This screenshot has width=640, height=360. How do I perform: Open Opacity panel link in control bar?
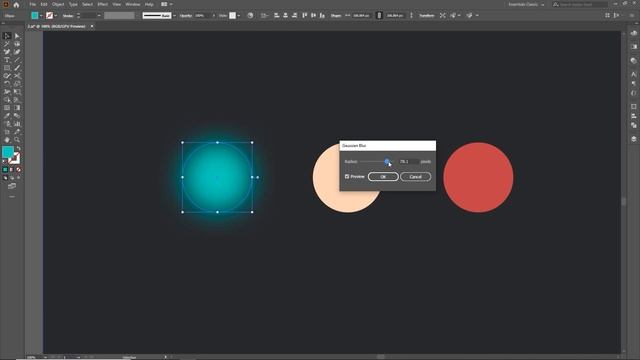[x=186, y=16]
